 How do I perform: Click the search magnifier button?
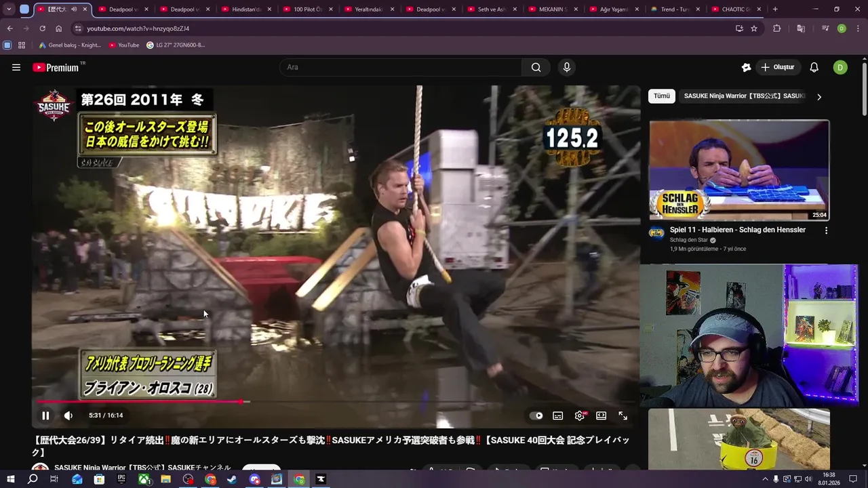[536, 67]
